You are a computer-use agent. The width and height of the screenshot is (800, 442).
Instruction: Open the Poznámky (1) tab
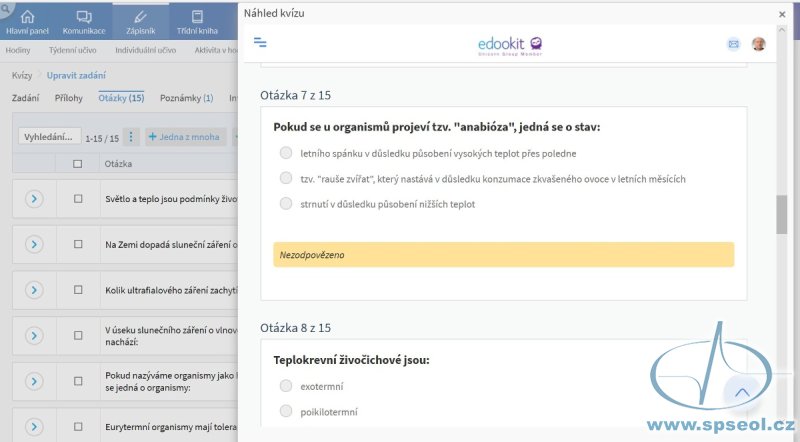pos(186,98)
